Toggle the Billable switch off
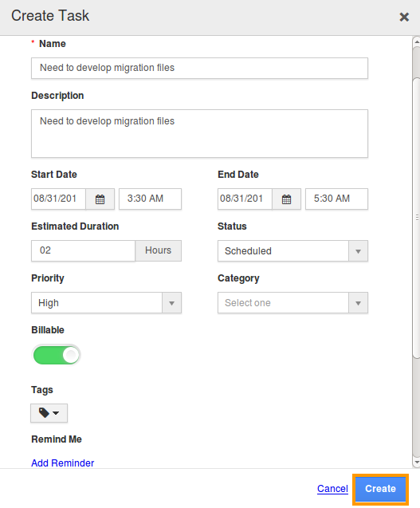420x508 pixels. (57, 355)
